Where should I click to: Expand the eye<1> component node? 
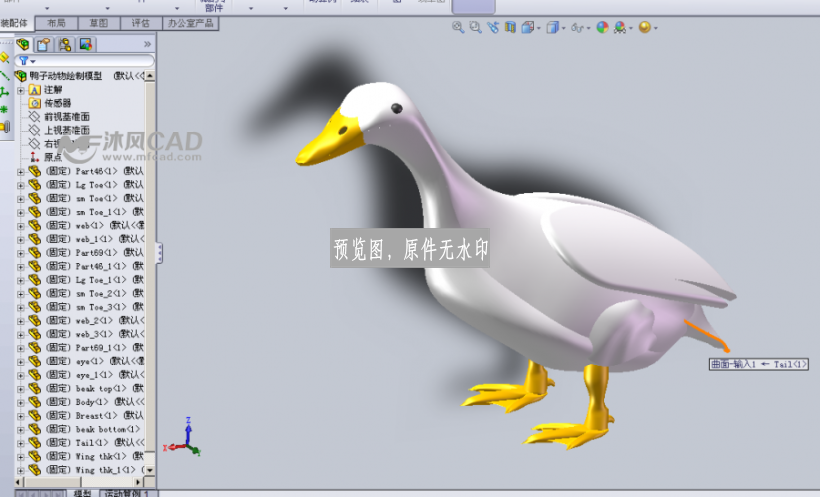(x=21, y=362)
